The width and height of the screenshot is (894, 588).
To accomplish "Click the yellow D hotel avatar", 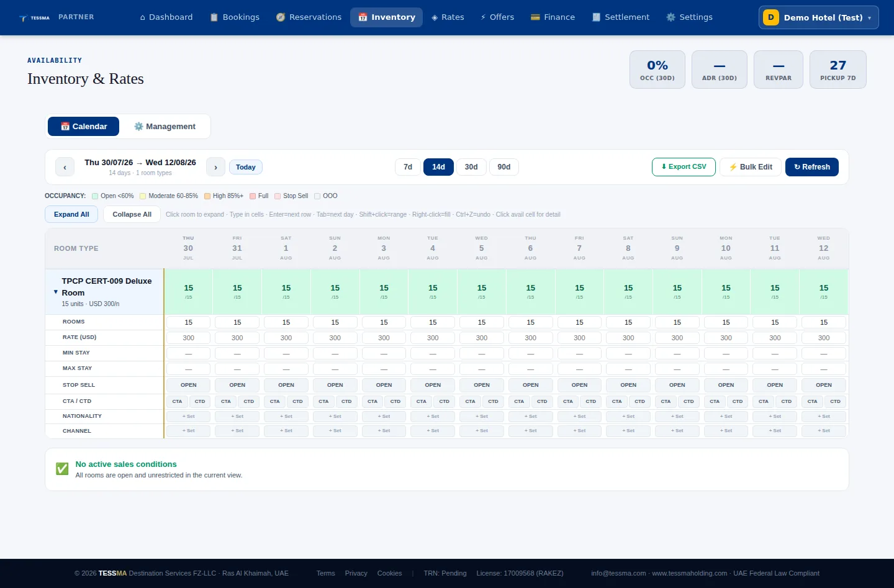I will pos(771,17).
